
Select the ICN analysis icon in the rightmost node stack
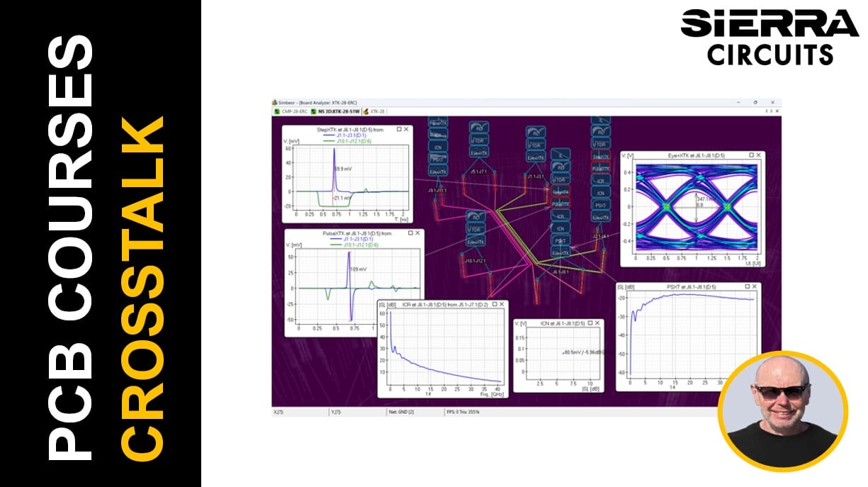coord(601,193)
